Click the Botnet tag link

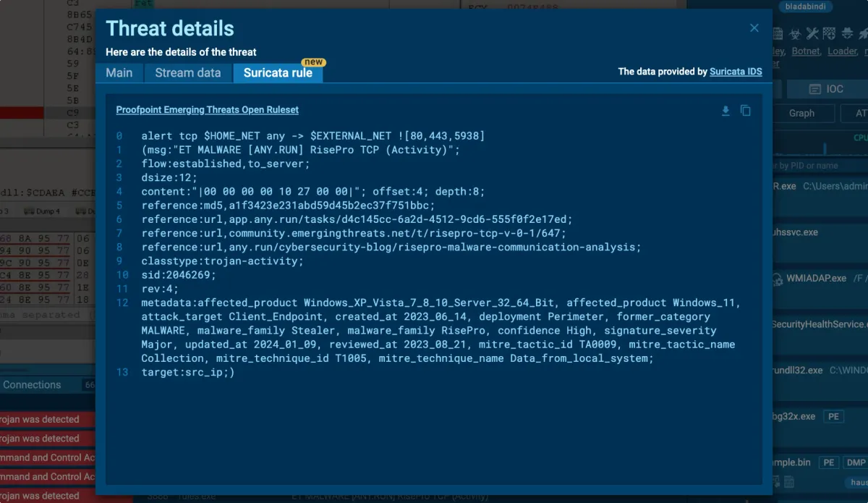click(806, 51)
